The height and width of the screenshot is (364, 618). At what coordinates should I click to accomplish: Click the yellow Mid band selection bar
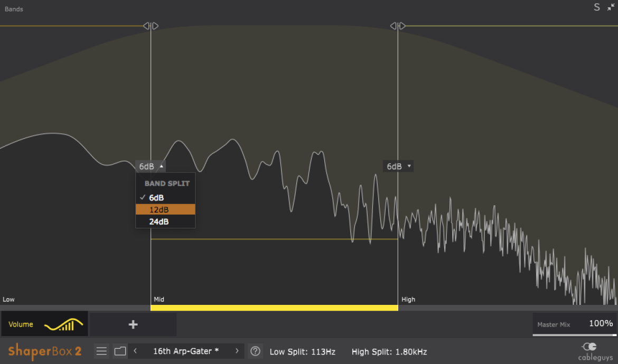[x=274, y=308]
